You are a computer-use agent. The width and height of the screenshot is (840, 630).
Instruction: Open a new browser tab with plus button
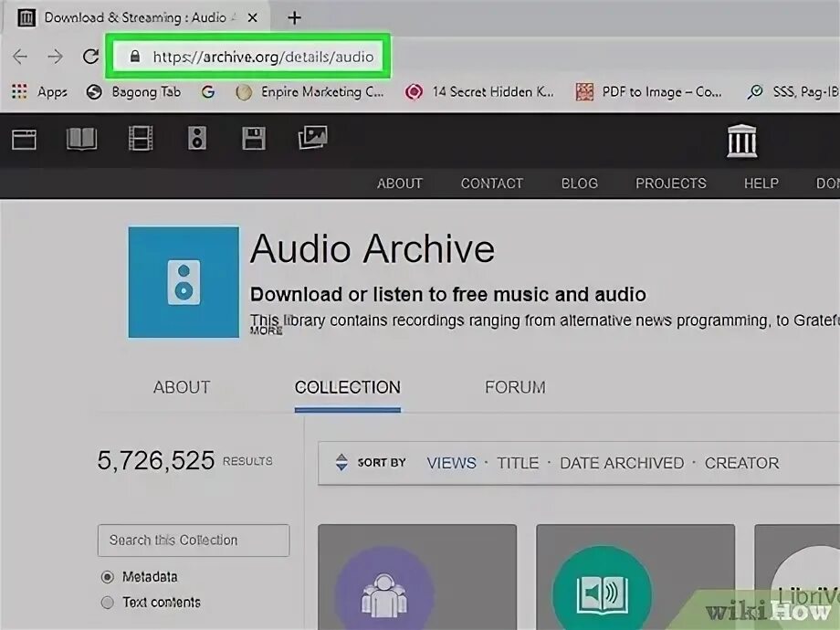click(x=294, y=17)
